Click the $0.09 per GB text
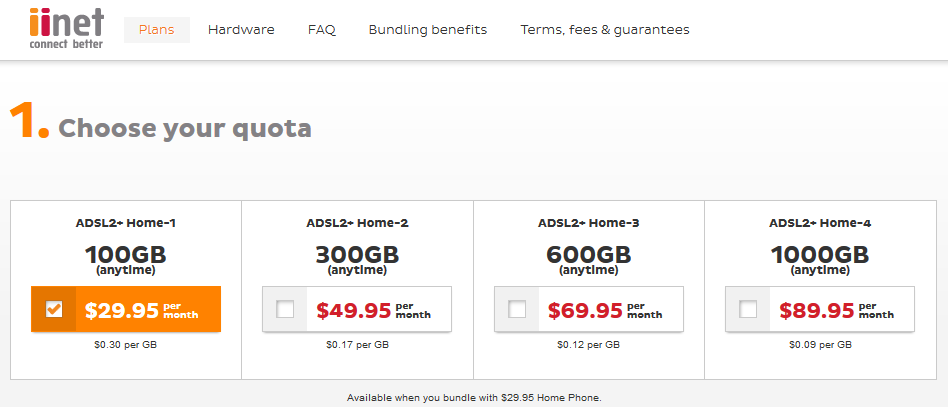Image resolution: width=948 pixels, height=407 pixels. tap(820, 345)
